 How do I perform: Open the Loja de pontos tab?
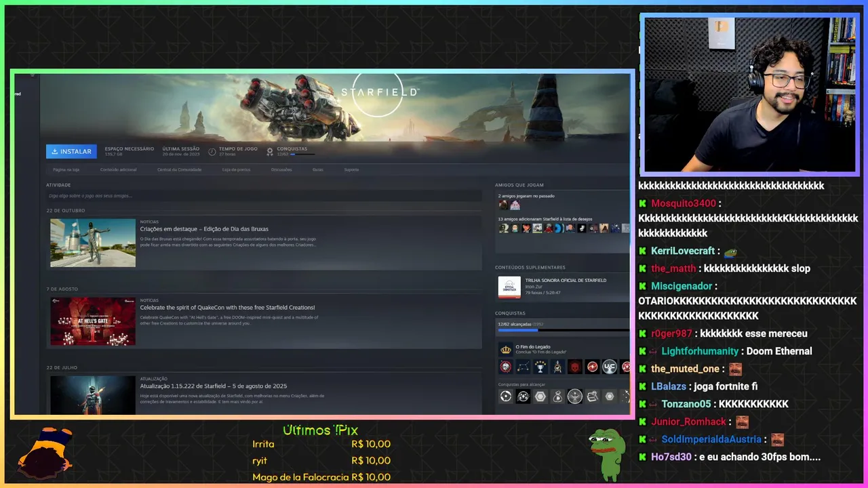236,169
